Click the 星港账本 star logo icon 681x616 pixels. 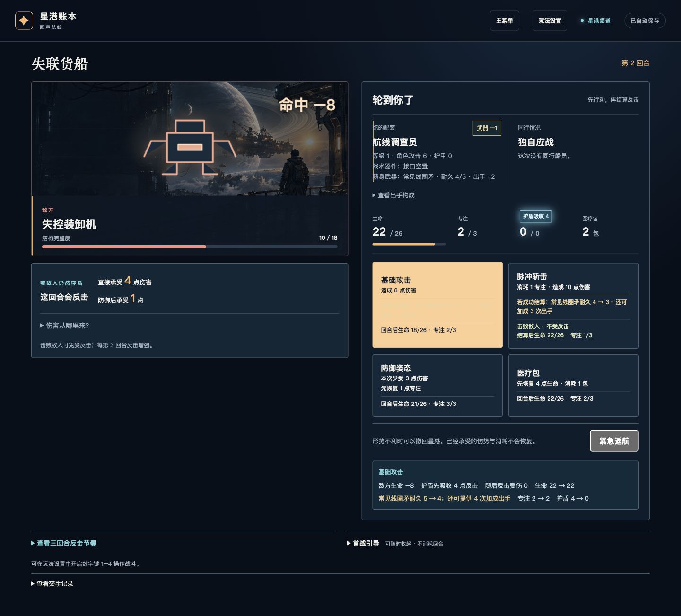[24, 21]
